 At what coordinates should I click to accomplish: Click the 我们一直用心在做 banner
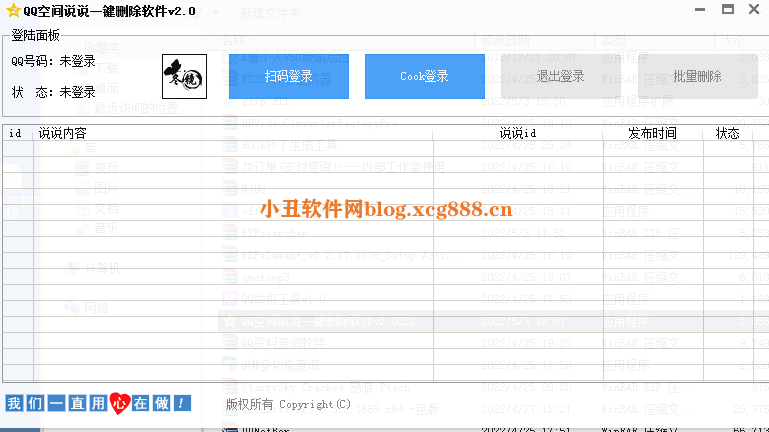[98, 404]
